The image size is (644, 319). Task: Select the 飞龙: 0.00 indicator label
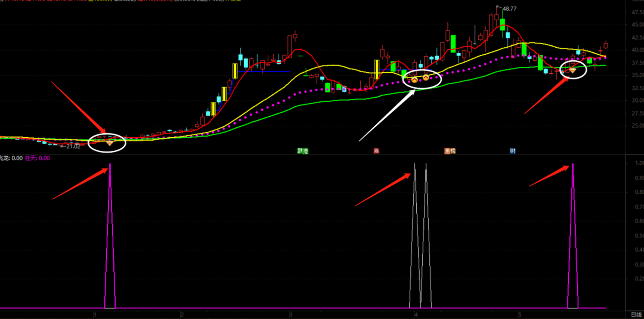pos(11,158)
